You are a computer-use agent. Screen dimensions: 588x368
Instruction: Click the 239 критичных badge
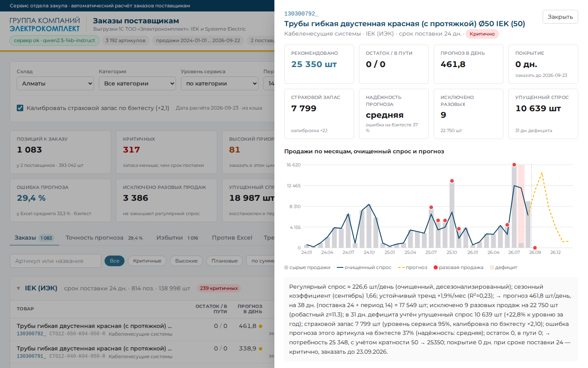pyautogui.click(x=219, y=288)
